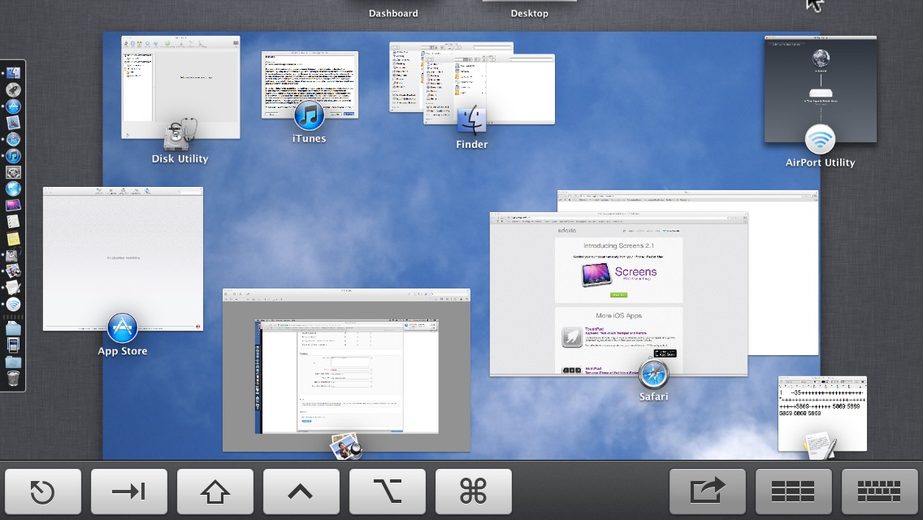Click the iTunes music note icon badge
923x520 pixels.
tap(309, 115)
